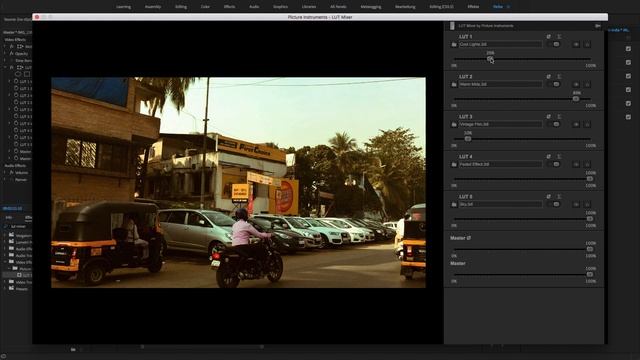Click square-arrow icon beside LUT 3 title
Screen dimensions: 640x360
point(549,117)
